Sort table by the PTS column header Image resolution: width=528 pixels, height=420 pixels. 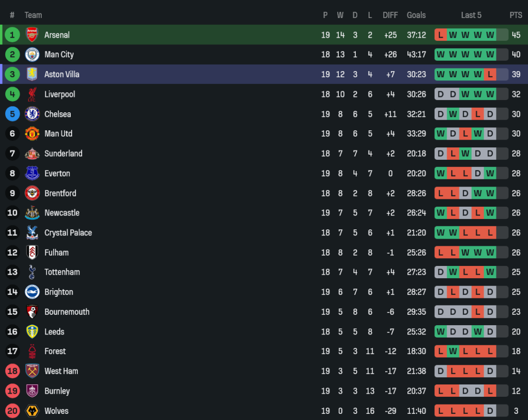pos(516,15)
